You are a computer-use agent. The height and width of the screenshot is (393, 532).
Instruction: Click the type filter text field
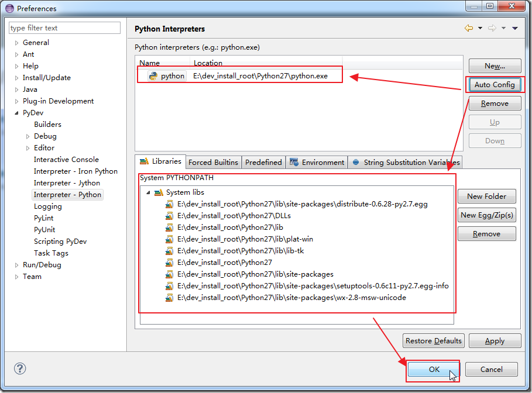click(64, 28)
